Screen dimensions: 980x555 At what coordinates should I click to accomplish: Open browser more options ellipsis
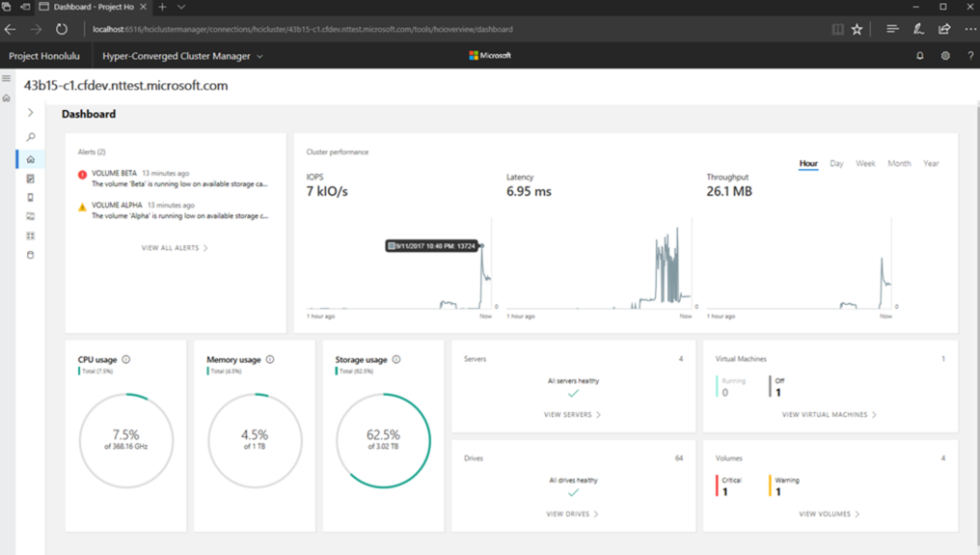click(x=970, y=29)
